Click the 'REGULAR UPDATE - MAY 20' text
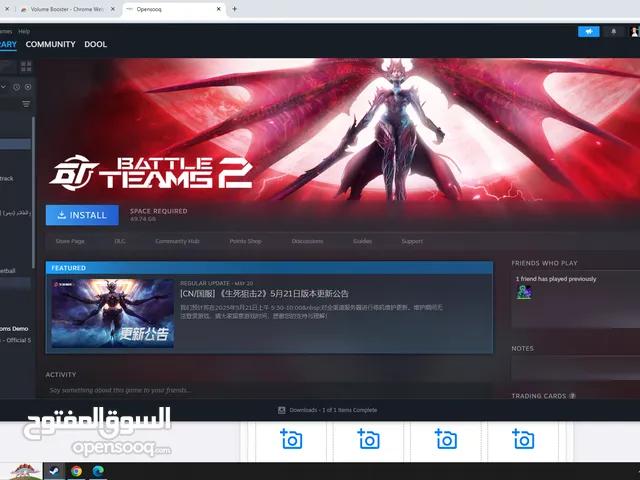Screen dimensions: 640x480 (217, 283)
